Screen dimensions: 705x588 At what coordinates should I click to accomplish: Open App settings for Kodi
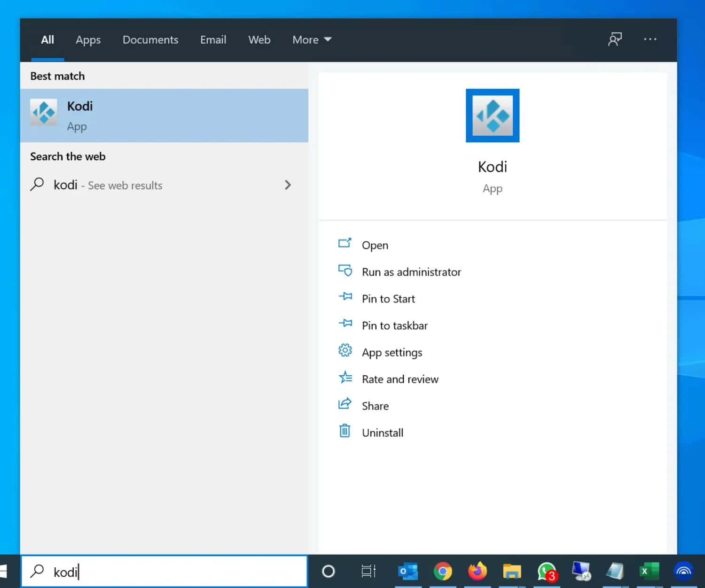click(x=392, y=352)
